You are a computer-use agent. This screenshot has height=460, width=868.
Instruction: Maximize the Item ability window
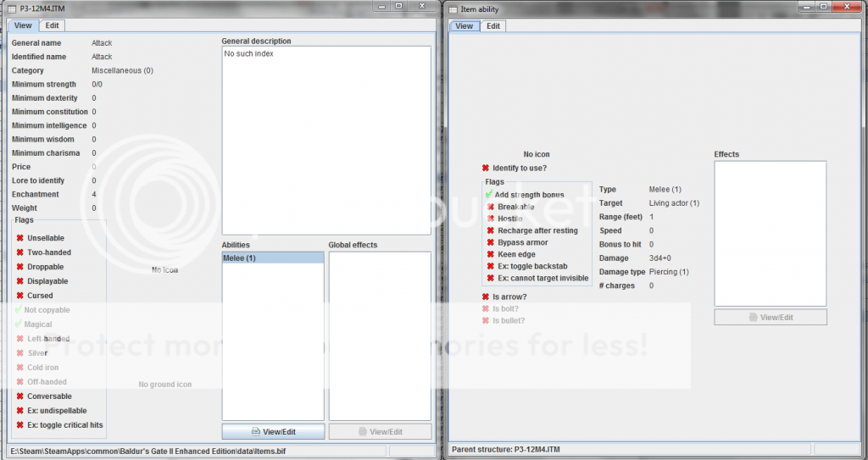click(x=821, y=8)
